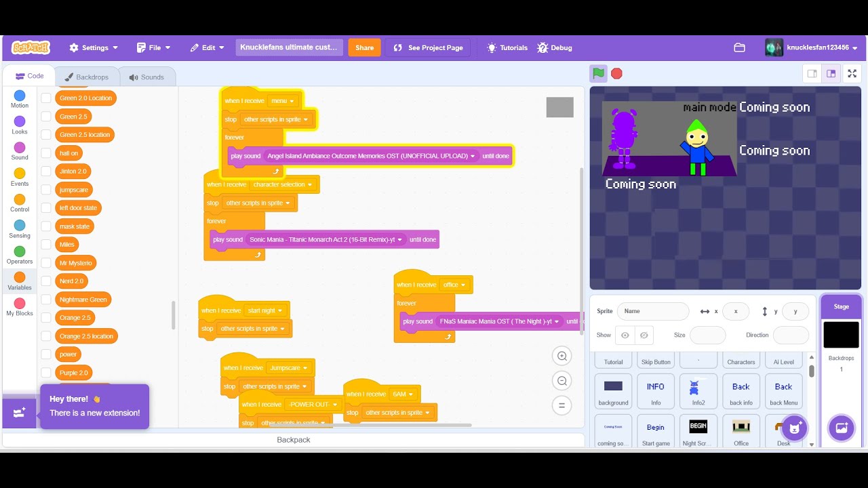
Task: Show the sprite using the eye icon
Action: (x=625, y=335)
